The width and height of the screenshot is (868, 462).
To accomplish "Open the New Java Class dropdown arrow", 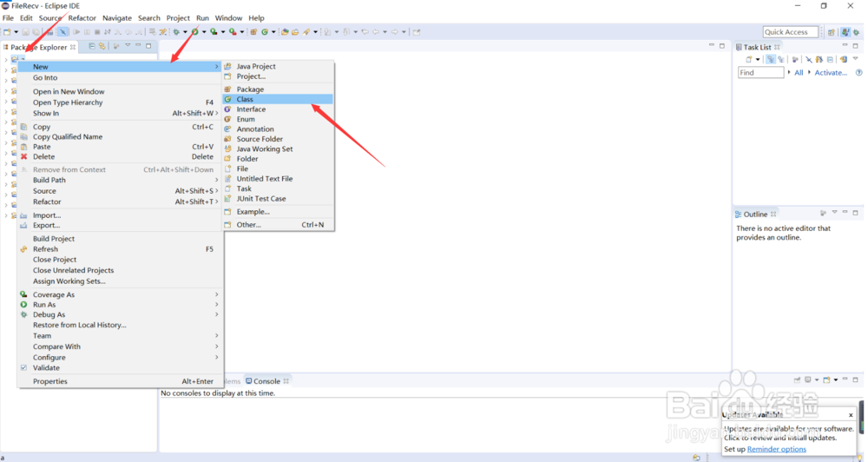I will [273, 32].
